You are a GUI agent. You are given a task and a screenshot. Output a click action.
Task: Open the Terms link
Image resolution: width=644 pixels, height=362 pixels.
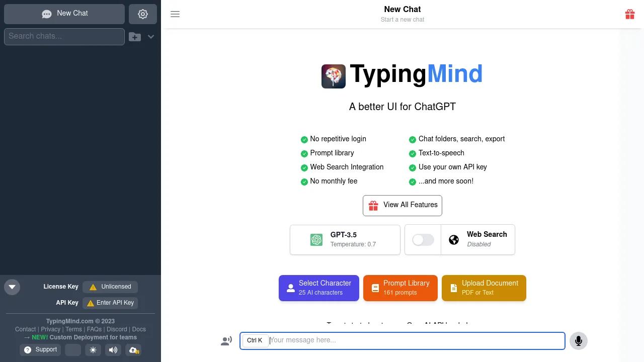point(73,329)
